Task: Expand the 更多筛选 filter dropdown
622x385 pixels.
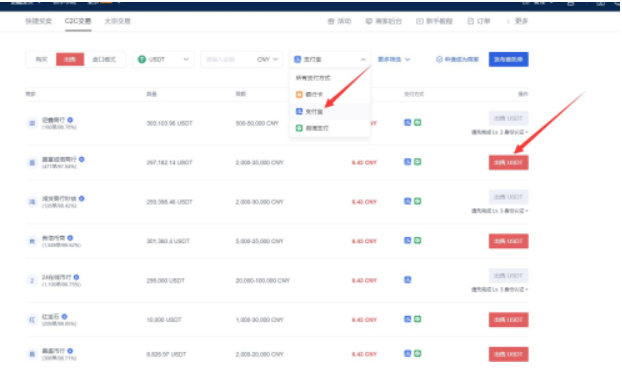Action: [x=394, y=59]
